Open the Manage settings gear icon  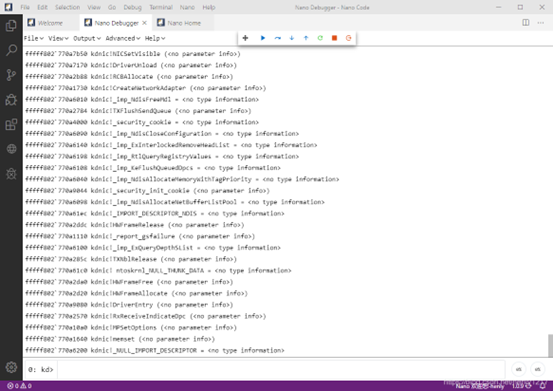pyautogui.click(x=11, y=367)
